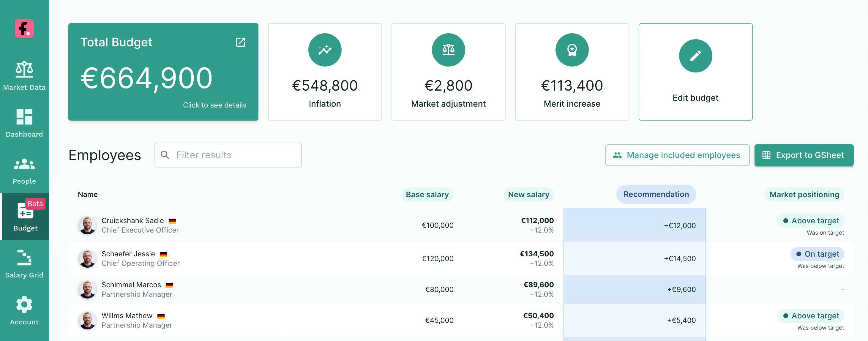The width and height of the screenshot is (868, 341).
Task: Click the Merit increase badge icon
Action: click(x=572, y=50)
